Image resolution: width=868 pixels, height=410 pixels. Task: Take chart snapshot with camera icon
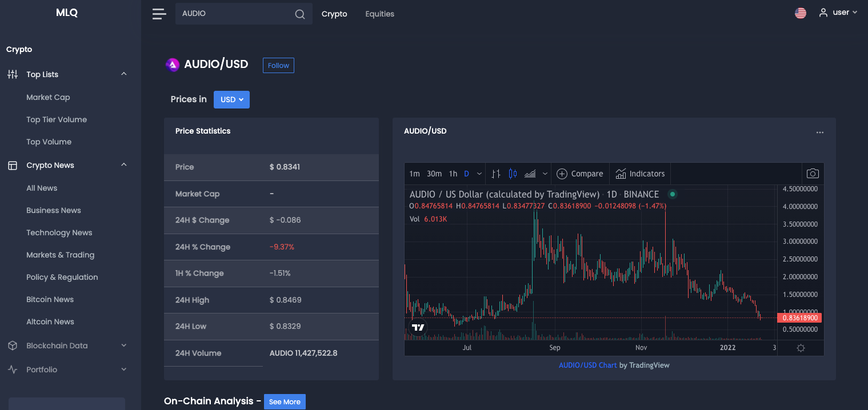click(x=813, y=174)
